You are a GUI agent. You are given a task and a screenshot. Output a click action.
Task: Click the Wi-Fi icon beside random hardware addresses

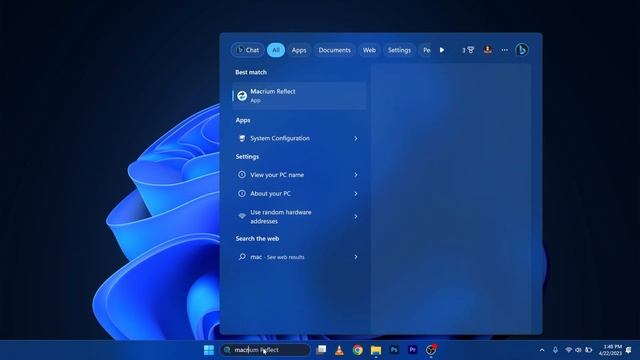[242, 216]
